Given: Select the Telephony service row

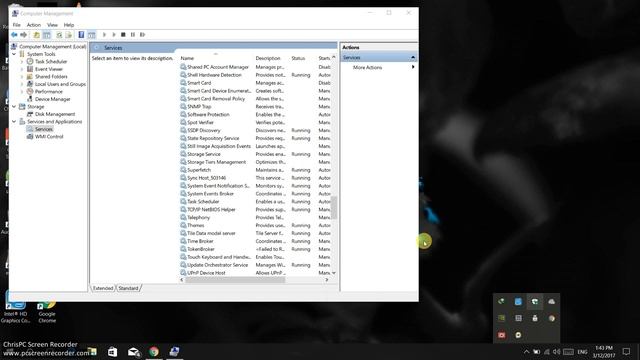Looking at the screenshot, I should 255,218.
